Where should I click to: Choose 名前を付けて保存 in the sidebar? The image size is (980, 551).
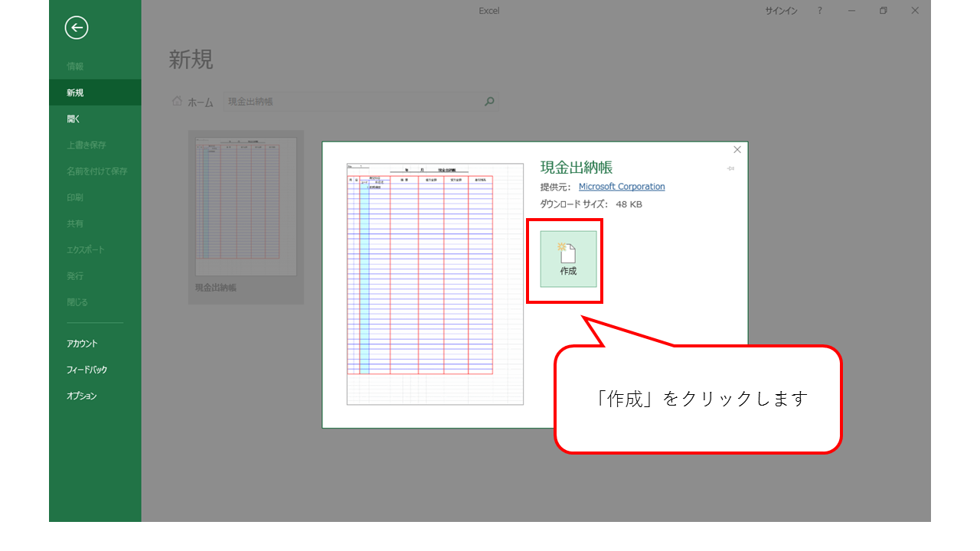pos(97,171)
